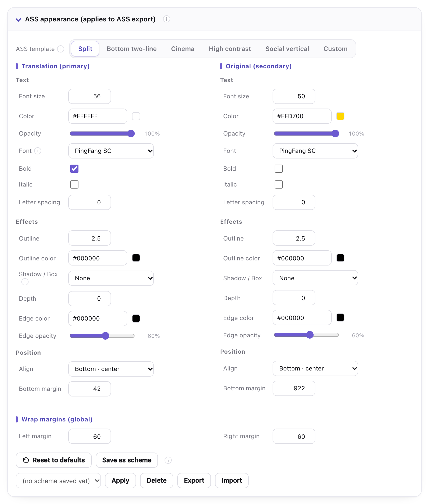Click the secondary Bottom margin field

pos(294,388)
